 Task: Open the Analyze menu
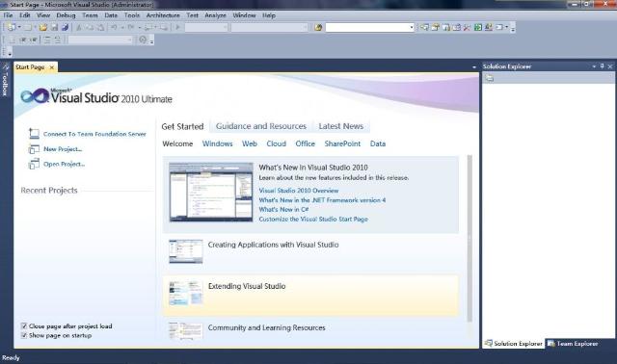tap(215, 15)
